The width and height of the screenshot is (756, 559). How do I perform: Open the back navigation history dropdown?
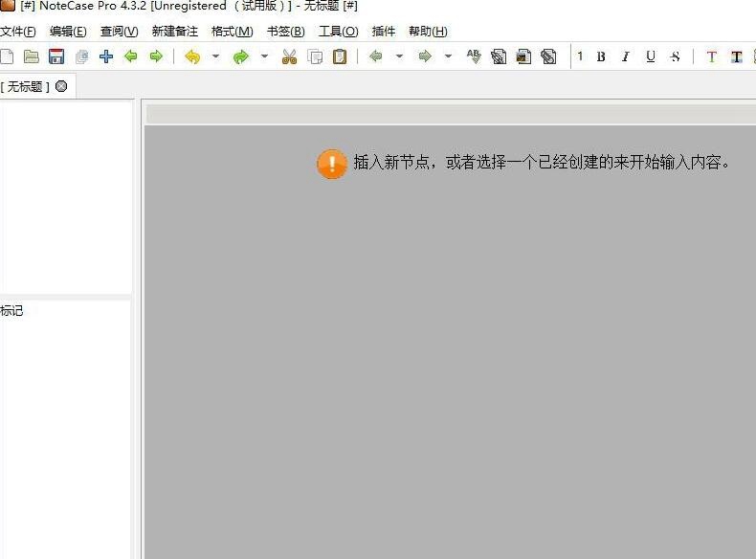[x=399, y=56]
